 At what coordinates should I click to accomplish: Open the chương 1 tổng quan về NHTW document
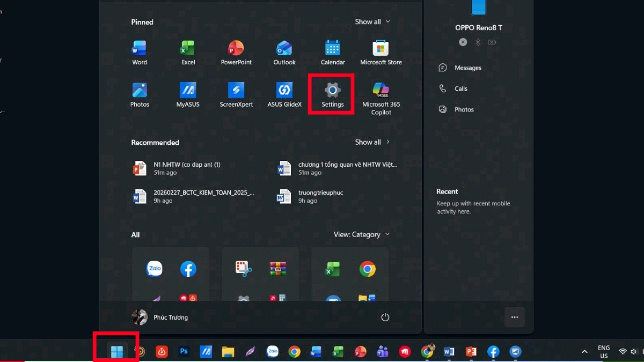pos(338,168)
